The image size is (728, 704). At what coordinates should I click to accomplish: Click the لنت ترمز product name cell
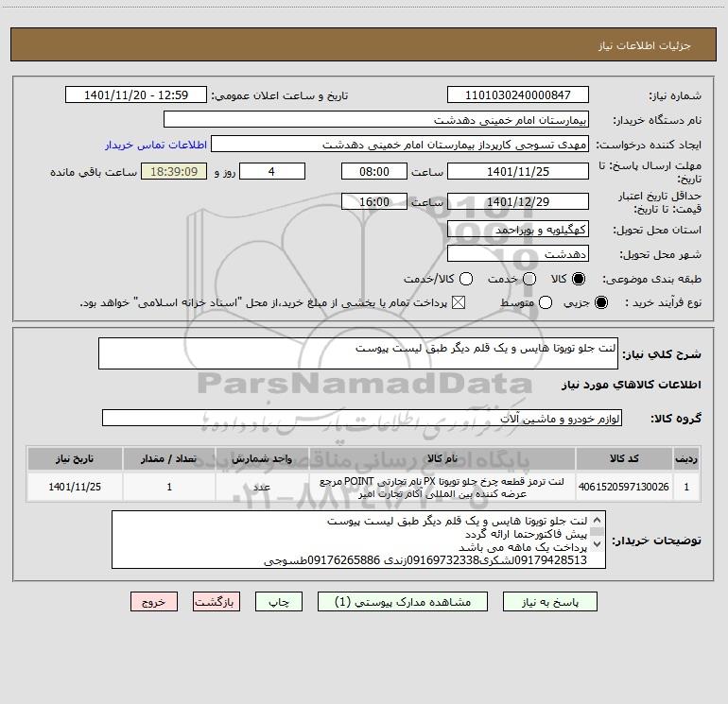[x=442, y=487]
